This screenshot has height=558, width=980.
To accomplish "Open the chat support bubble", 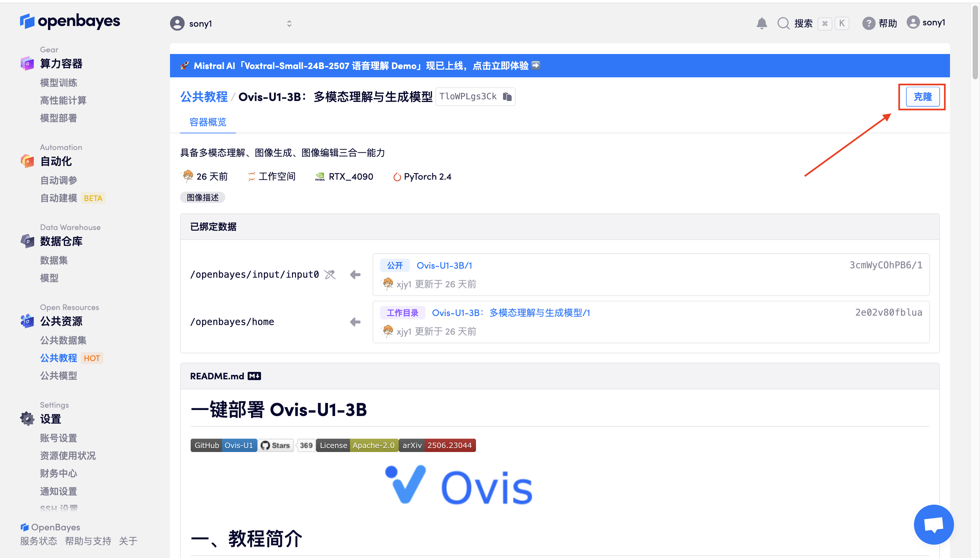I will [934, 524].
